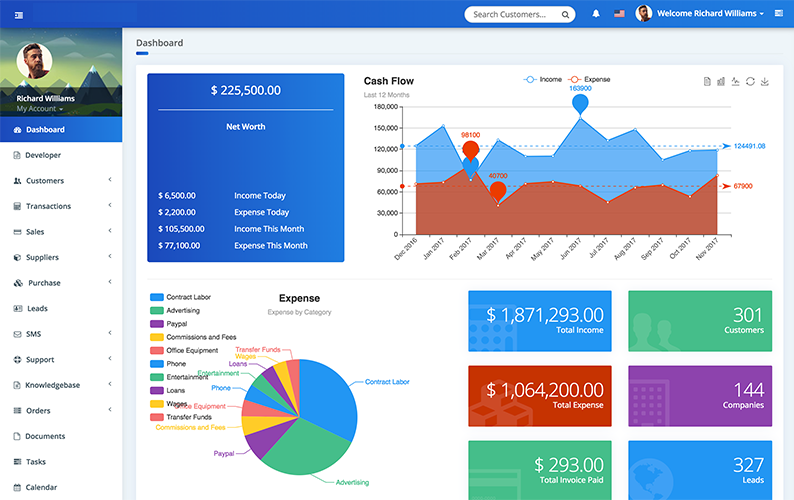Open Welcome Richard Williams dropdown

[x=710, y=14]
